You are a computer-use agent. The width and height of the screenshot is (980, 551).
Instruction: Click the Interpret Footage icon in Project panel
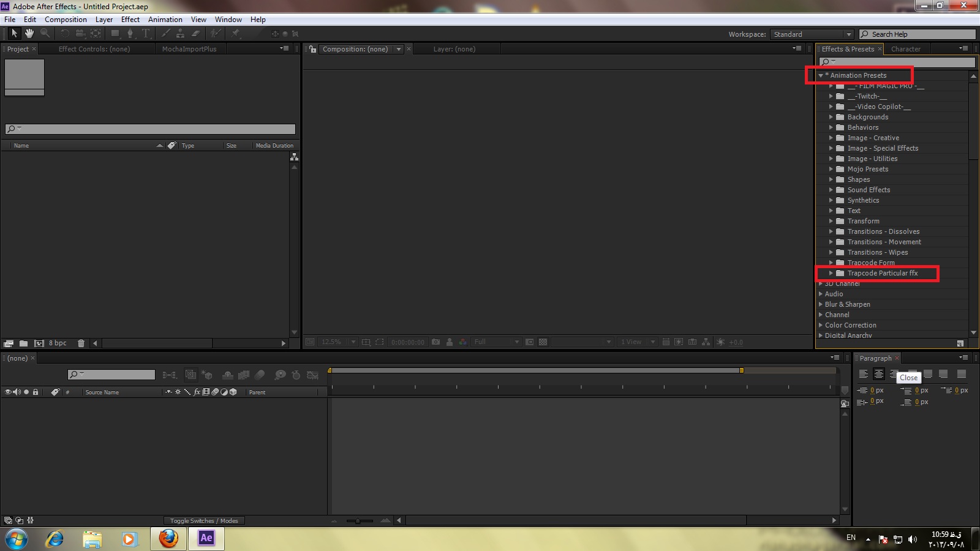tap(9, 343)
